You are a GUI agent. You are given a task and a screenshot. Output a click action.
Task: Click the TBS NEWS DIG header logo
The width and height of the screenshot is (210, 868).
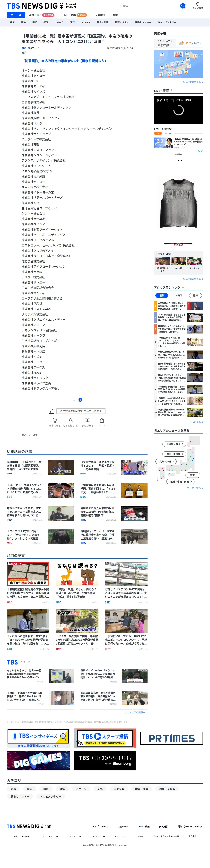(41, 6)
